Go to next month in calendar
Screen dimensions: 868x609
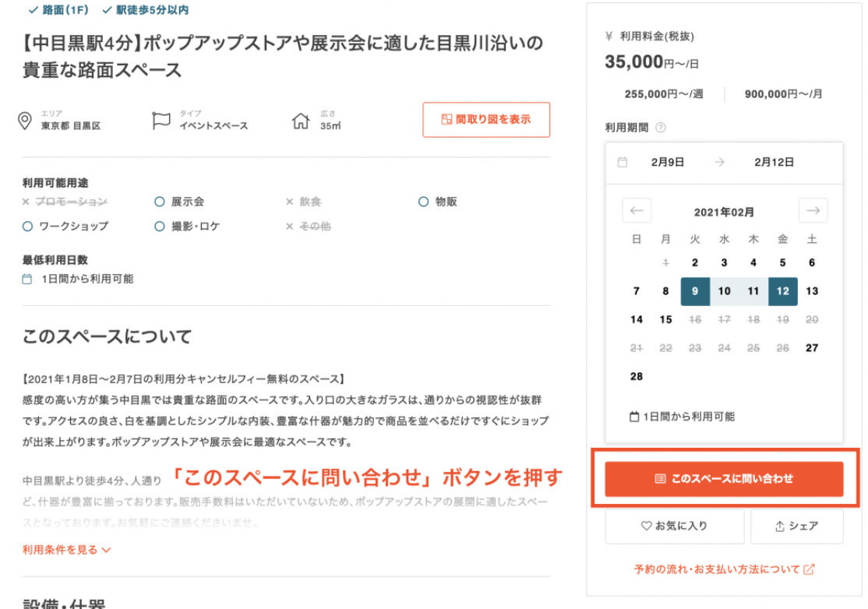point(813,211)
